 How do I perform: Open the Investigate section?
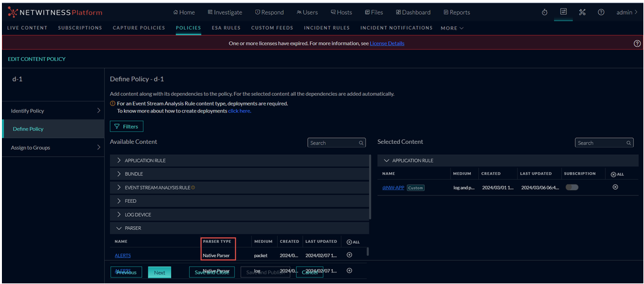pos(225,12)
